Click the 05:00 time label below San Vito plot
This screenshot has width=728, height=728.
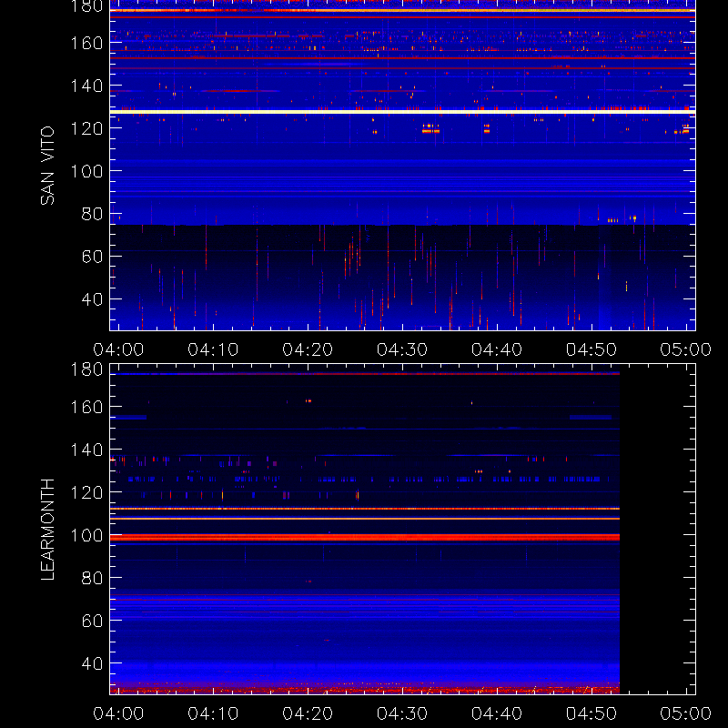coord(686,349)
